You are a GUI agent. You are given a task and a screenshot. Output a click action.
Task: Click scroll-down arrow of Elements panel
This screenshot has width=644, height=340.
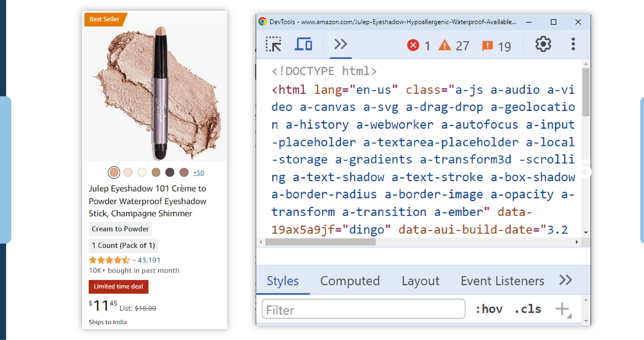[586, 232]
